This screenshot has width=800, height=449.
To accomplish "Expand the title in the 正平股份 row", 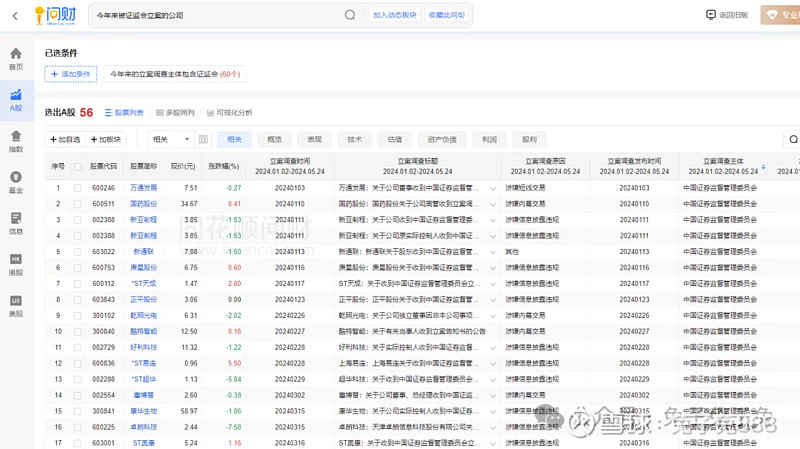I will 493,300.
